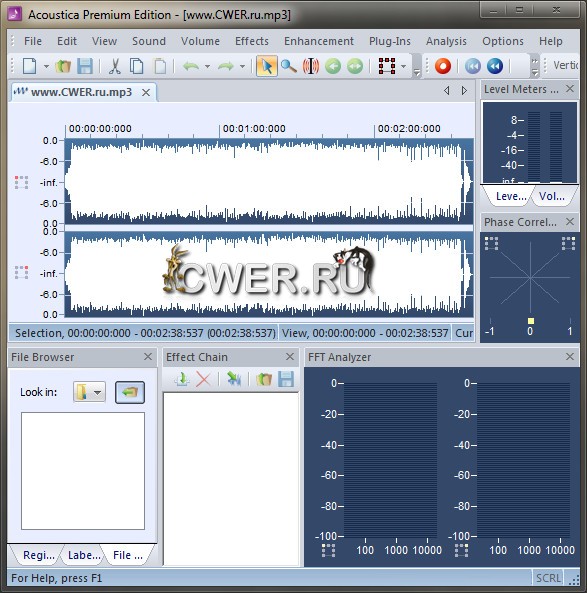The width and height of the screenshot is (587, 593).
Task: Open a file with the folder icon
Action: click(x=63, y=66)
